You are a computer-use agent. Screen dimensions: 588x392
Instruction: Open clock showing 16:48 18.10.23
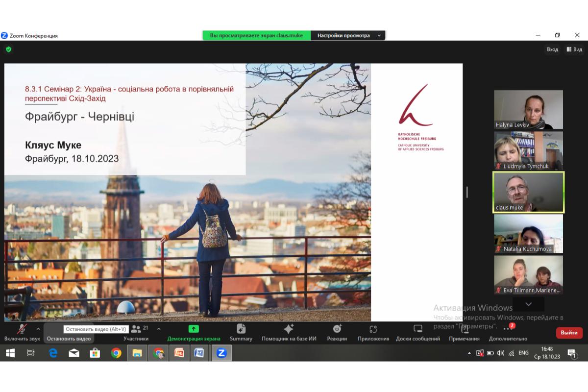pyautogui.click(x=547, y=353)
